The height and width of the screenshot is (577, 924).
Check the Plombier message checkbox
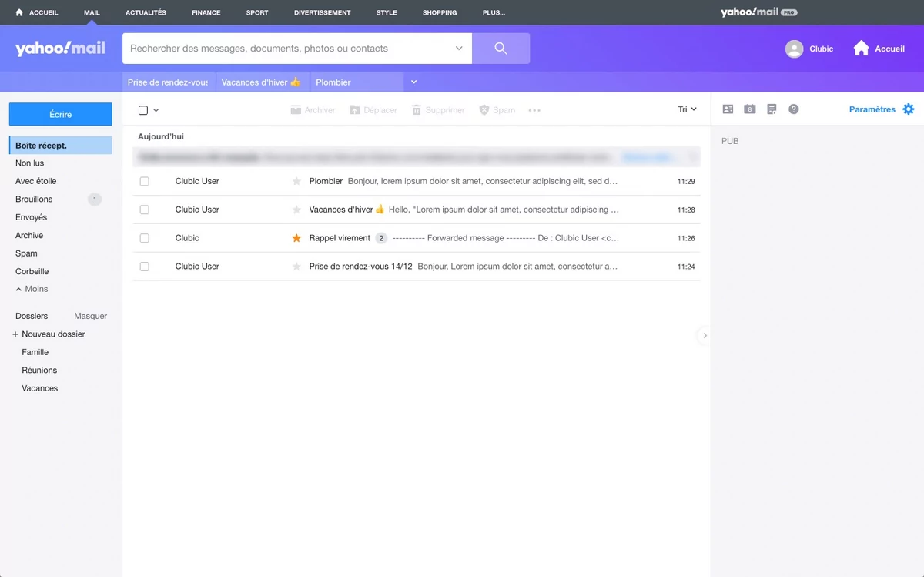(x=144, y=181)
